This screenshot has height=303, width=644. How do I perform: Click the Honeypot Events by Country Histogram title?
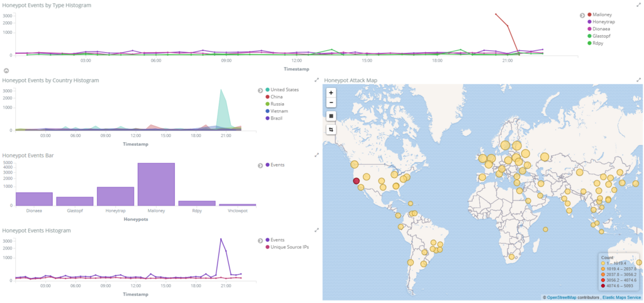50,80
